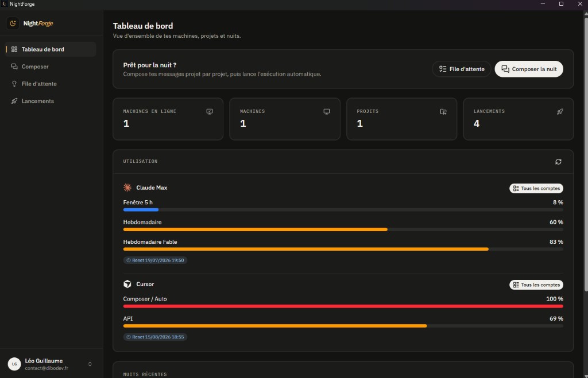Click the Lancements count of 4
The height and width of the screenshot is (378, 588).
click(x=477, y=123)
